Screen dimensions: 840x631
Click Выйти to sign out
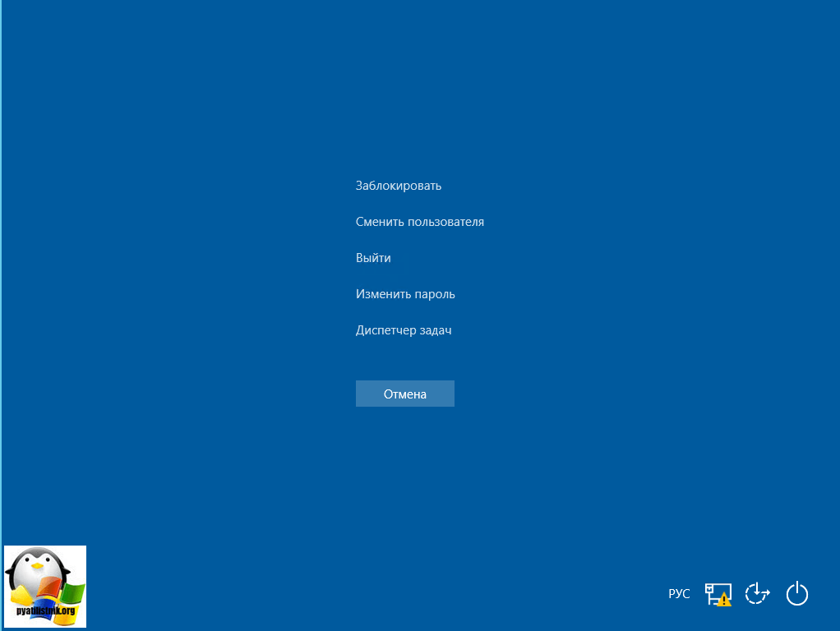373,258
